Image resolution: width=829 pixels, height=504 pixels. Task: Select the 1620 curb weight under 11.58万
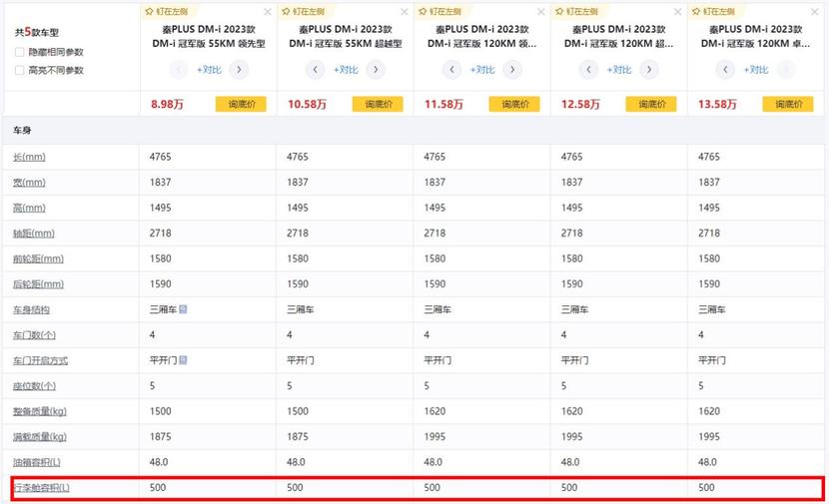[434, 411]
